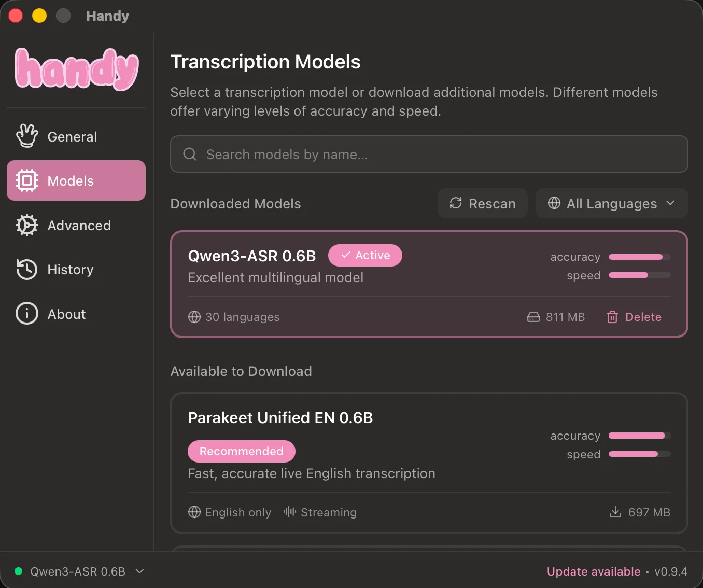Delete the Qwen3-ASR 0.6B model
Viewport: 703px width, 588px height.
[634, 317]
